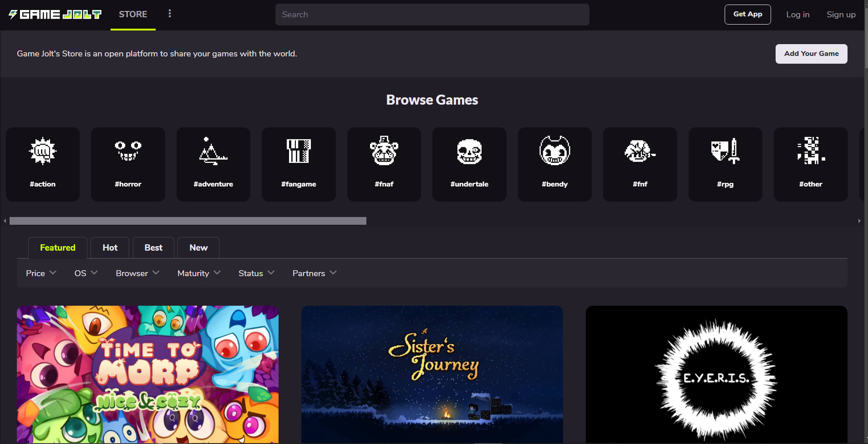Switch to the Best tab
The width and height of the screenshot is (868, 444).
pos(153,247)
